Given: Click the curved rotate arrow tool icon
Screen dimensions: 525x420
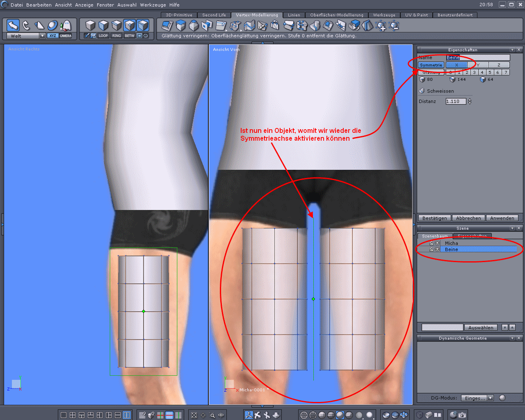Looking at the screenshot, I should point(26,25).
